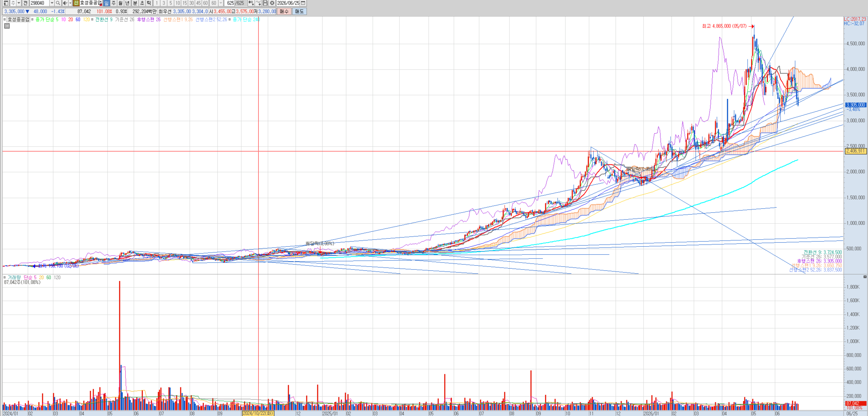
Task: Click the 매도 sell button
Action: [x=299, y=11]
